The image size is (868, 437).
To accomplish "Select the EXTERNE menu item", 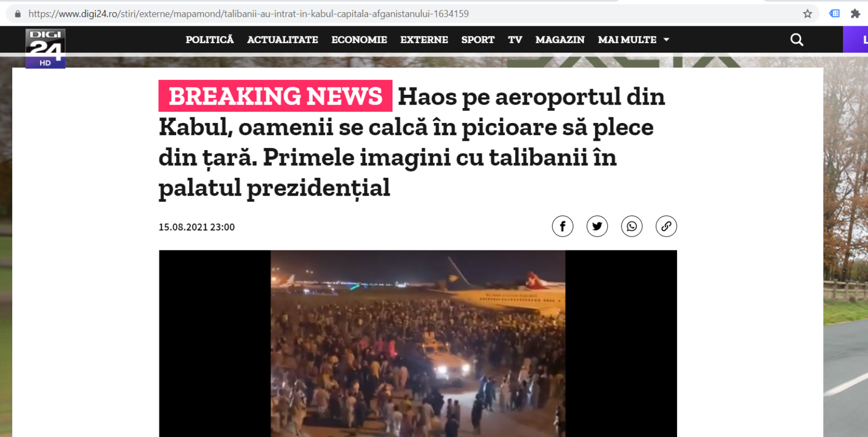I will [424, 40].
